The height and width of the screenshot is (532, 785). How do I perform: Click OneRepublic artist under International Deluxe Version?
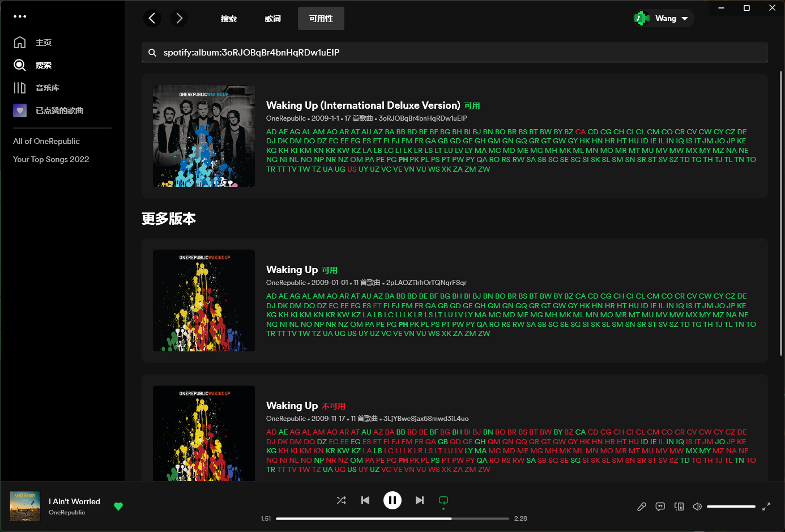coord(286,118)
